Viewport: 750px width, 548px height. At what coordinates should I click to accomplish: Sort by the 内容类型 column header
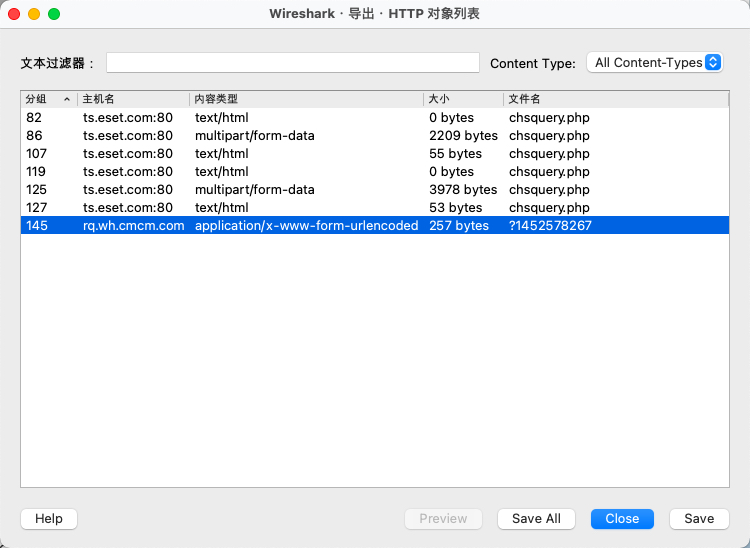coord(305,99)
